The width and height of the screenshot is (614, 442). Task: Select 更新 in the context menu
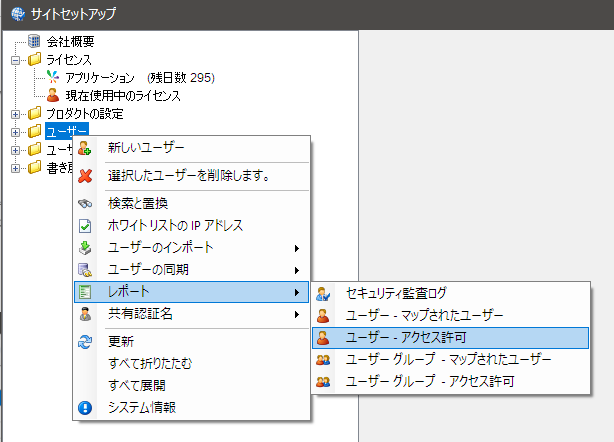pyautogui.click(x=191, y=341)
